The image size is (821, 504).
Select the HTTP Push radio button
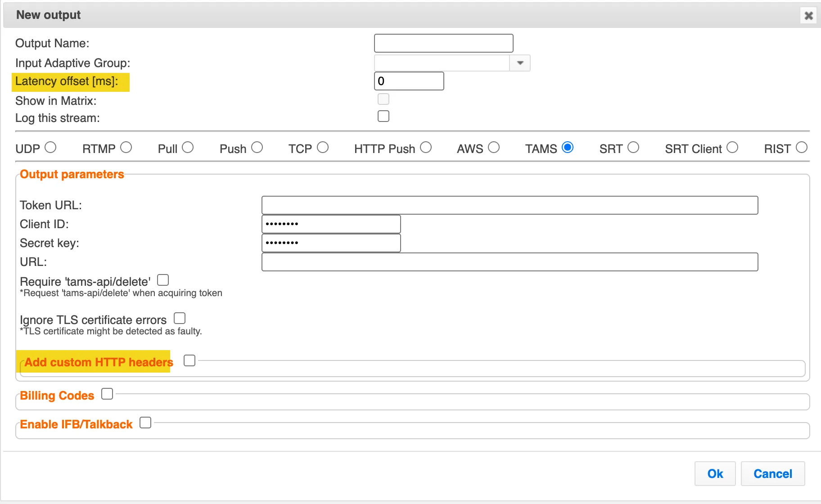[426, 148]
